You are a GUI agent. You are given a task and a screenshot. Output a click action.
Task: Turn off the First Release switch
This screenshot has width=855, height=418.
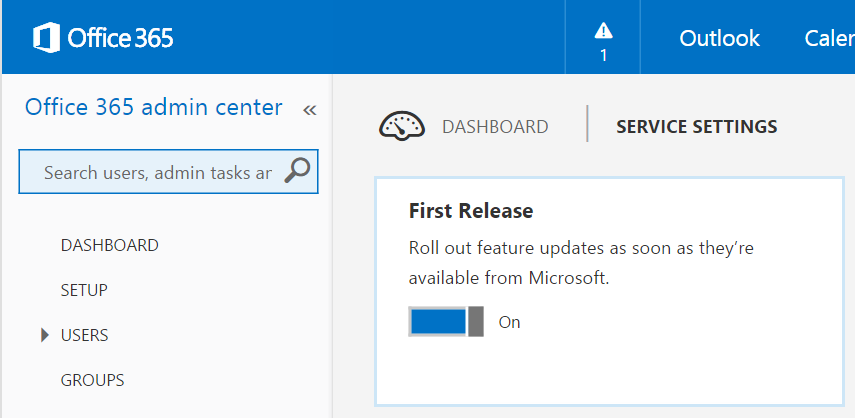pos(446,322)
